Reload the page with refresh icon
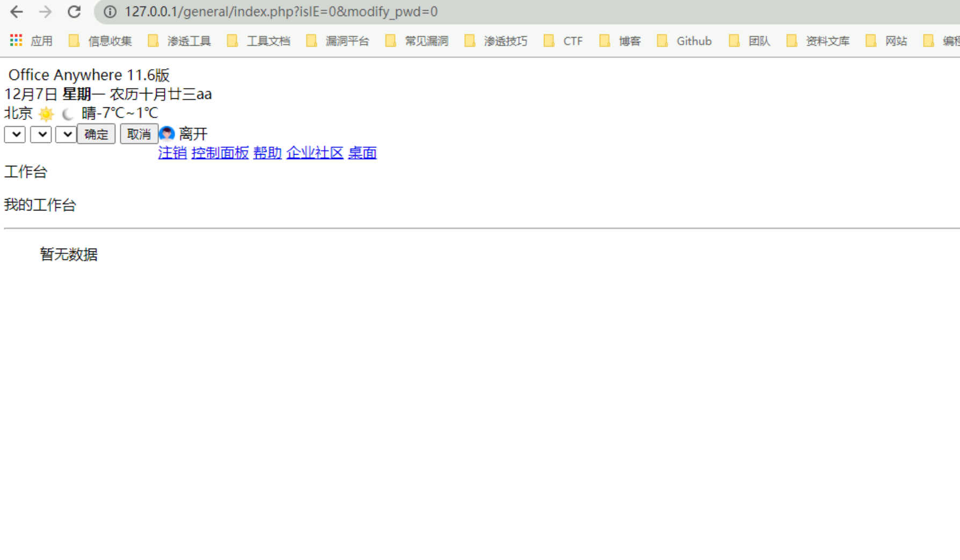Image resolution: width=960 pixels, height=560 pixels. pos(74,12)
